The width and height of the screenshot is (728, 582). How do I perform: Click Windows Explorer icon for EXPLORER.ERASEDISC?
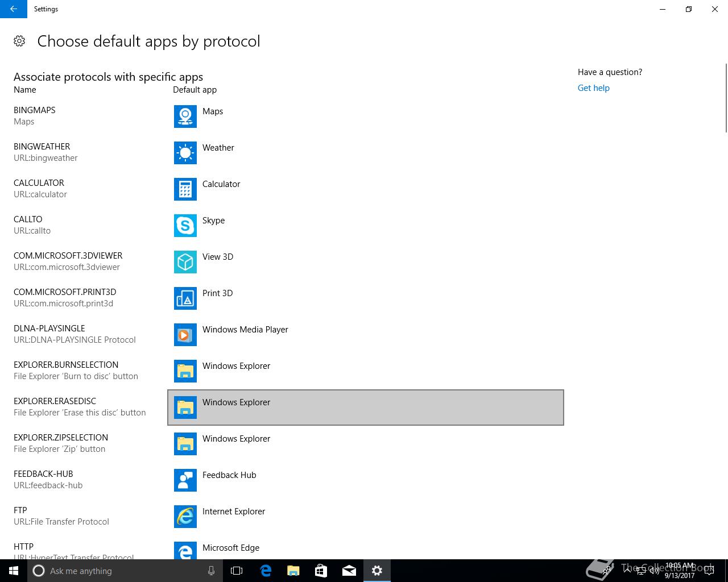[x=185, y=408]
